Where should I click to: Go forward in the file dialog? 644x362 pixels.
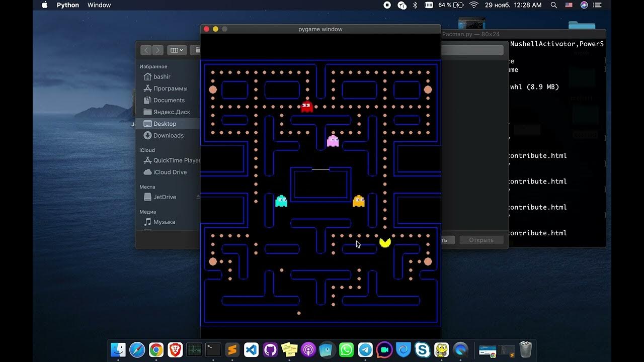coord(158,50)
